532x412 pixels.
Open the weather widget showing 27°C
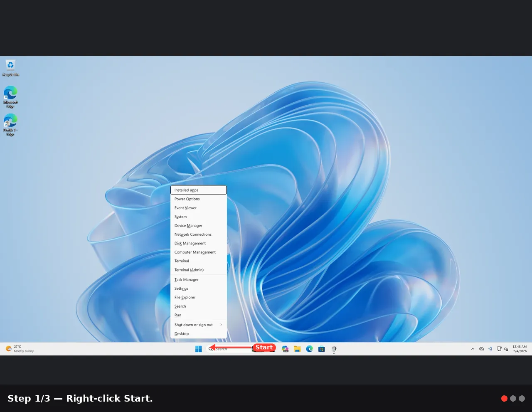coord(20,349)
